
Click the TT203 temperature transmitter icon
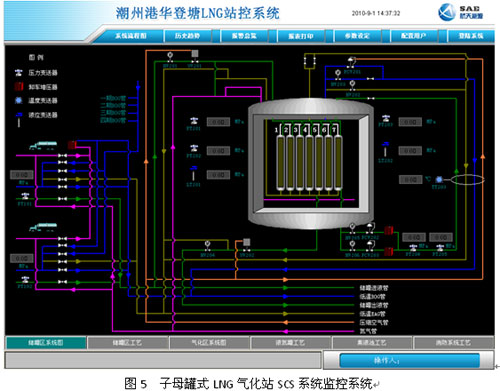439,180
